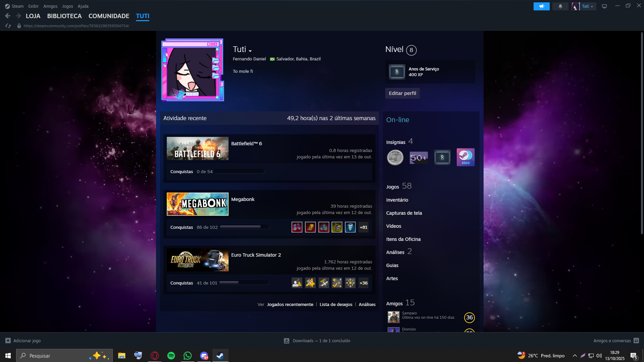The width and height of the screenshot is (644, 362).
Task: Open the Lista de desejos link
Action: [336, 304]
